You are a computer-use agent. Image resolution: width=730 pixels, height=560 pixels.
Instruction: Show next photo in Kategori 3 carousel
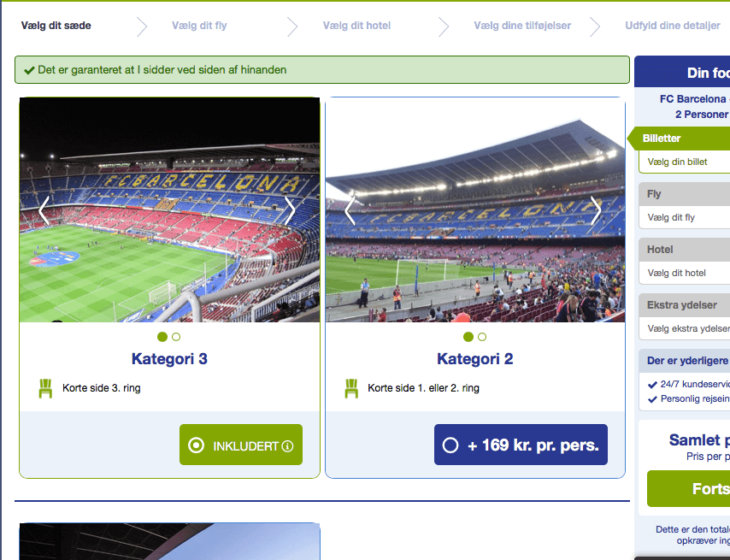tap(290, 210)
